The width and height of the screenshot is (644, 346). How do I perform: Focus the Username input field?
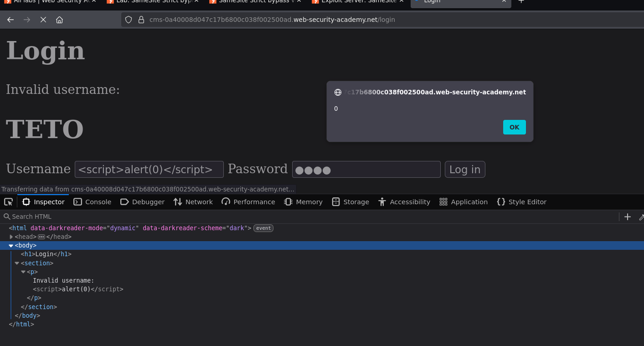149,170
